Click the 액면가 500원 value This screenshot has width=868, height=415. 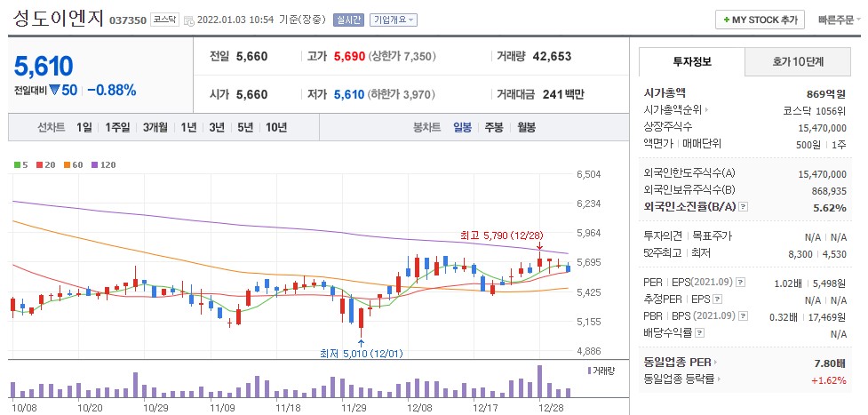coord(808,145)
